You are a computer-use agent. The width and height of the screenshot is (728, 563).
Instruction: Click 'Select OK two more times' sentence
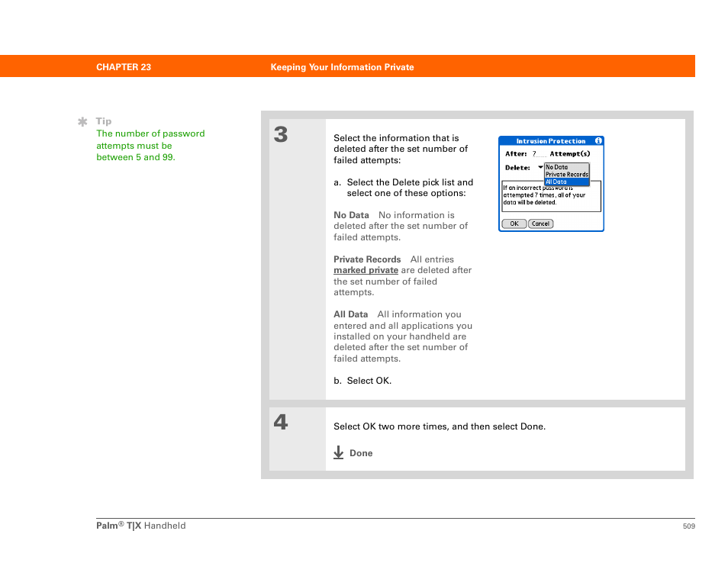(x=440, y=426)
